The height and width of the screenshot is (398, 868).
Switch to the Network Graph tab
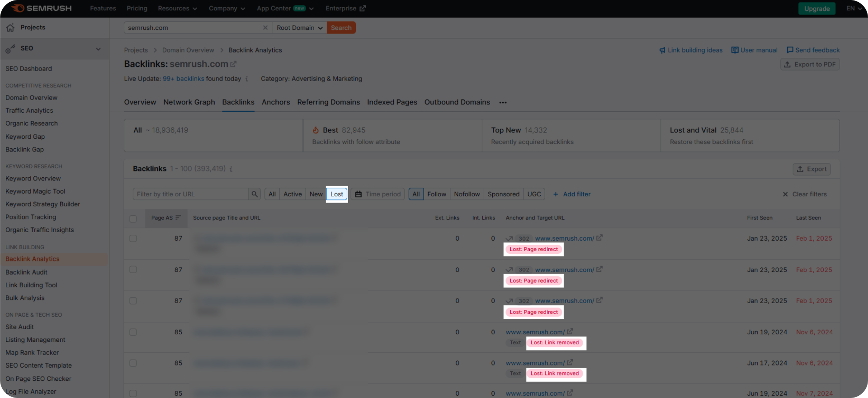pyautogui.click(x=189, y=102)
